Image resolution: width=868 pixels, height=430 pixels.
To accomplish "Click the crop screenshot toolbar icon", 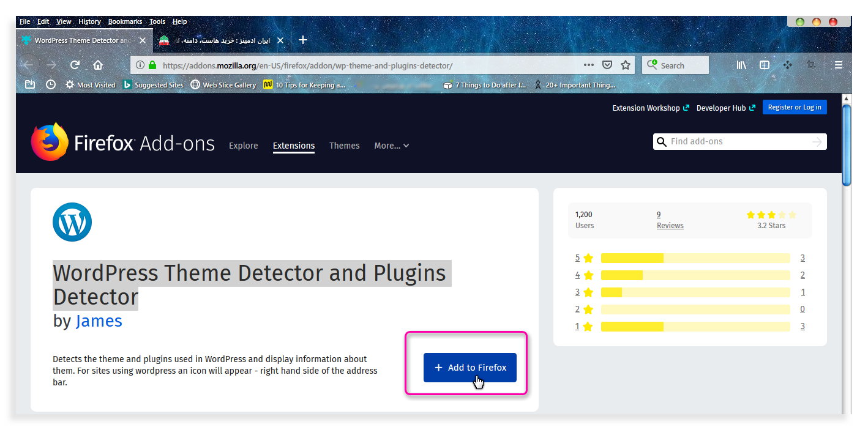I will pyautogui.click(x=811, y=65).
